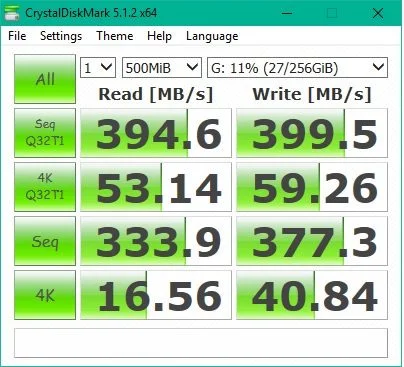
Task: Expand the test count dropdown showing 1
Action: (x=98, y=68)
